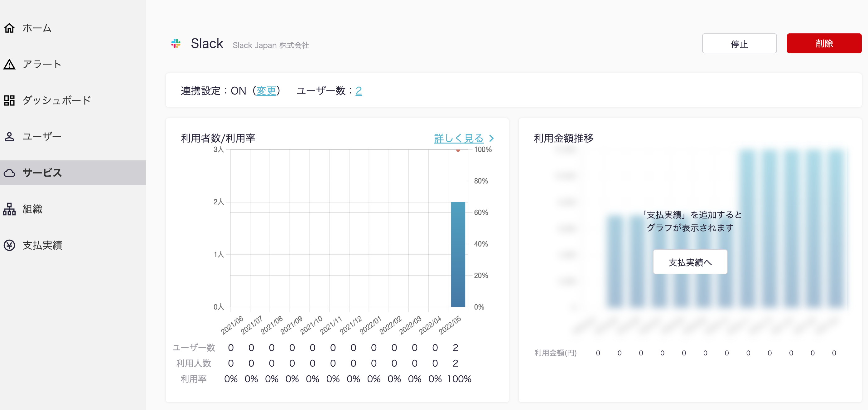Screen dimensions: 868x410
Task: Click the chevron next to 詳しく見る
Action: (492, 138)
